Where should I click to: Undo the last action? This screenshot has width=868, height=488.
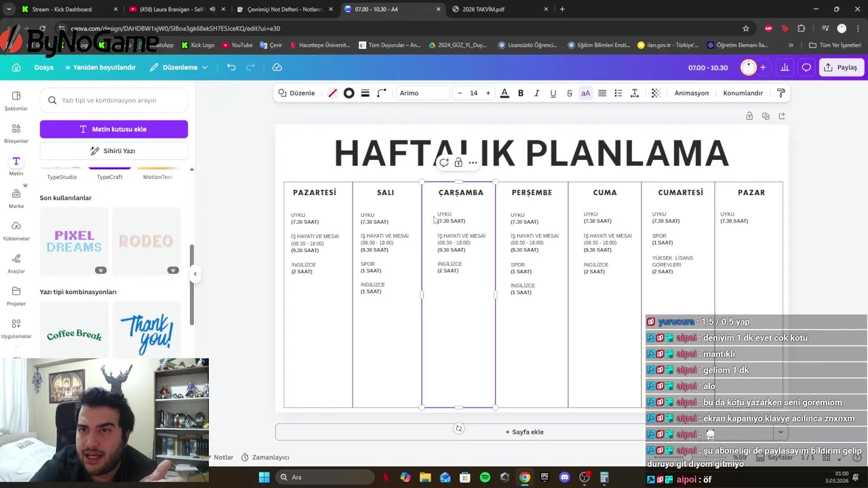(x=231, y=67)
